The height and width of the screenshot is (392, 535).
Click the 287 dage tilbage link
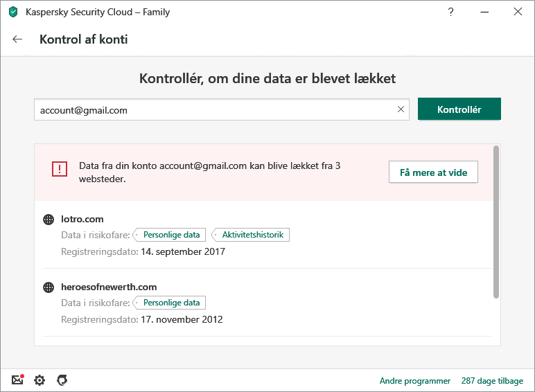492,381
